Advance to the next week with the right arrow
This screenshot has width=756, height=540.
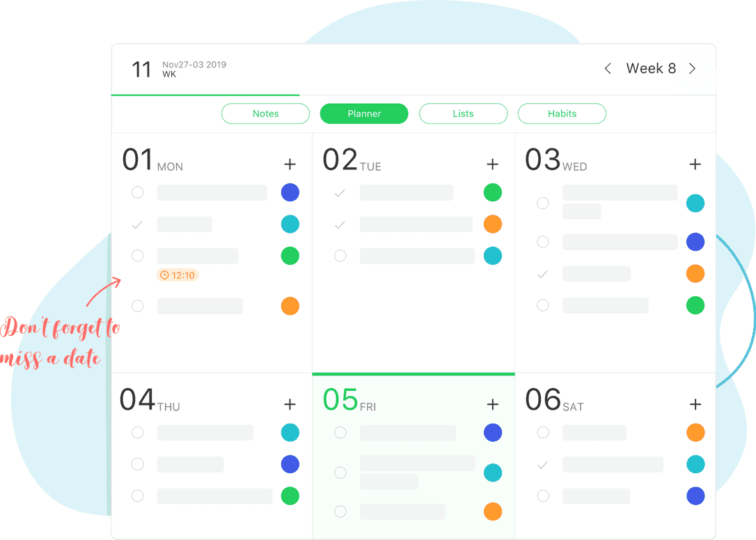[x=692, y=68]
